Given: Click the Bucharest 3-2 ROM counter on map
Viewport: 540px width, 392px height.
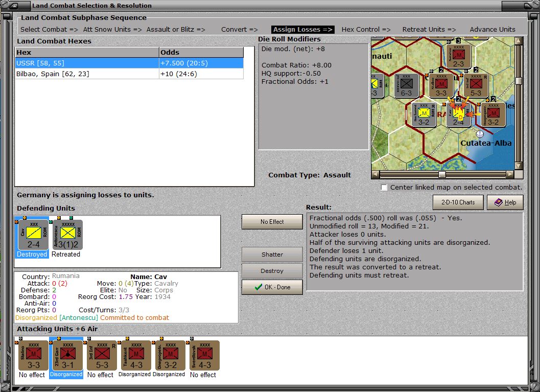Looking at the screenshot, I should pyautogui.click(x=424, y=114).
